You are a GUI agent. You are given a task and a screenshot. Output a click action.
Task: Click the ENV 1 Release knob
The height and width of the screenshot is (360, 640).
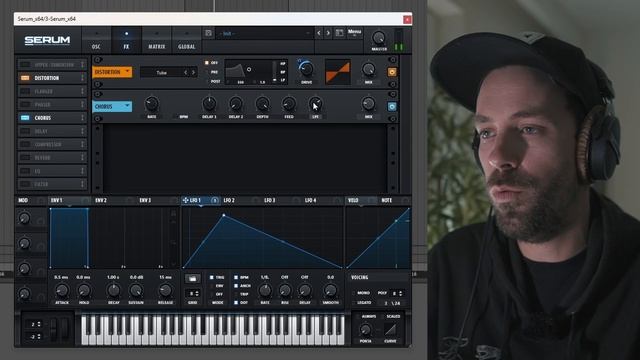[x=165, y=291]
